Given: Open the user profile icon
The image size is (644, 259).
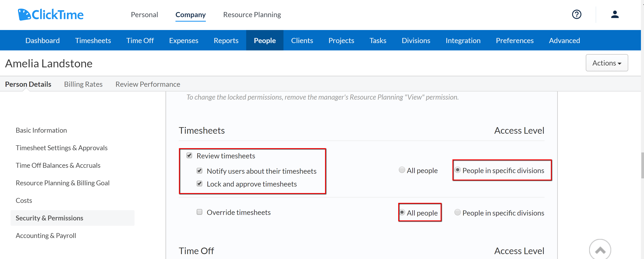Looking at the screenshot, I should point(615,14).
